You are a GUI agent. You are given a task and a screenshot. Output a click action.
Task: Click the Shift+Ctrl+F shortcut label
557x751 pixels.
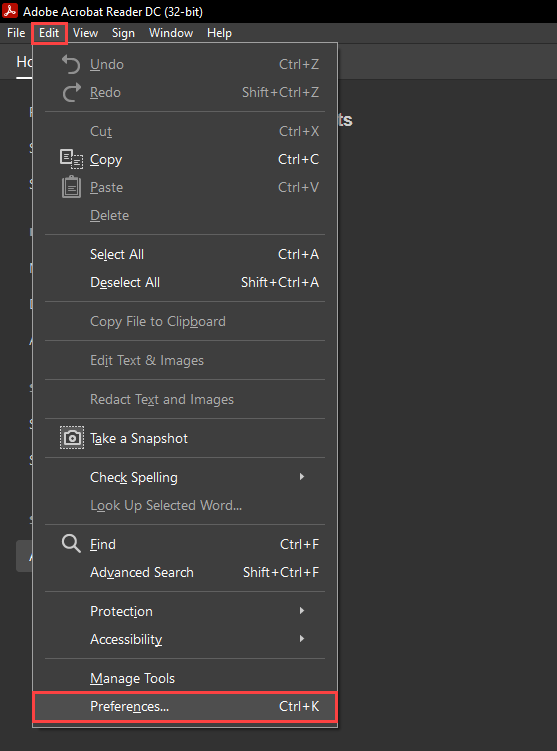coord(281,572)
